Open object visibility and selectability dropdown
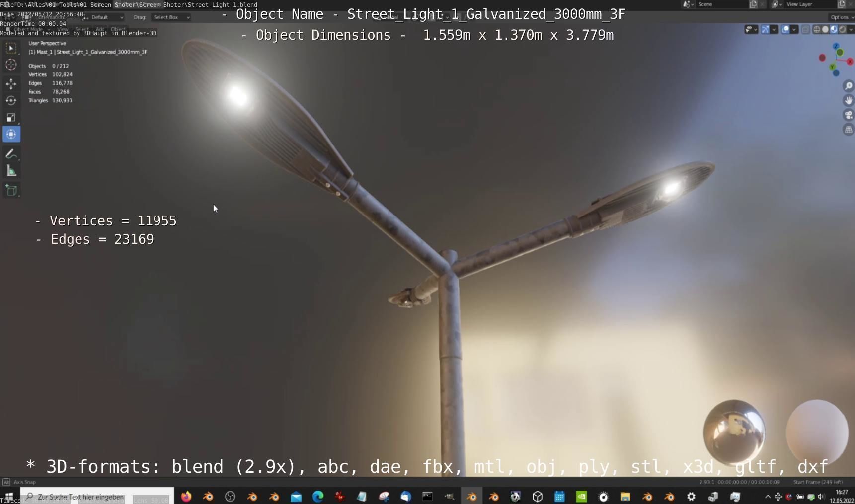Image resolution: width=855 pixels, height=504 pixels. 751,29
